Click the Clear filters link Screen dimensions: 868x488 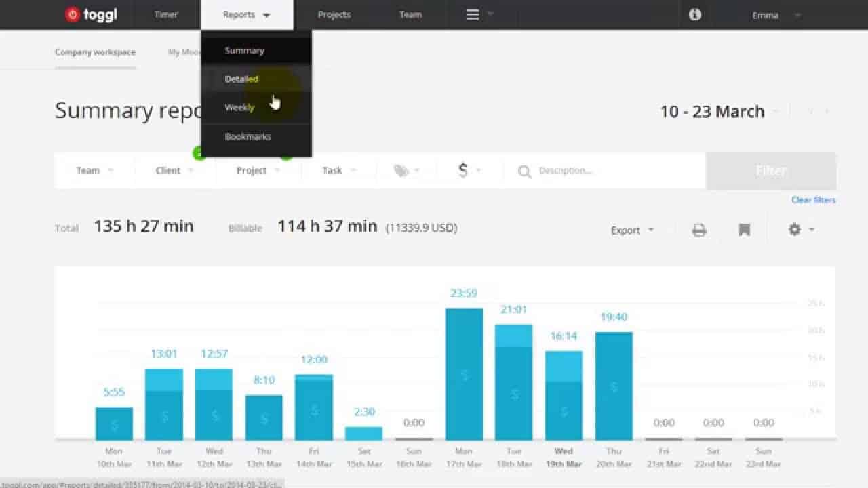(x=812, y=199)
